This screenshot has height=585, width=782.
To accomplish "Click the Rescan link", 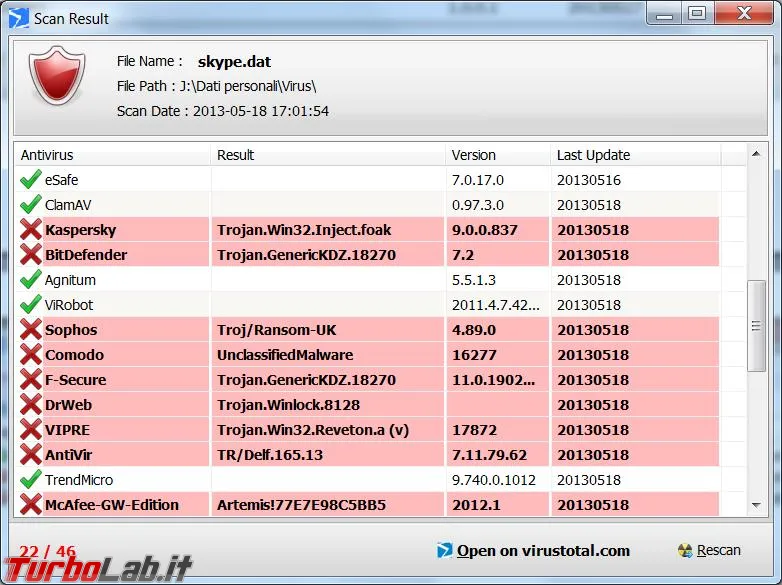I will 719,550.
